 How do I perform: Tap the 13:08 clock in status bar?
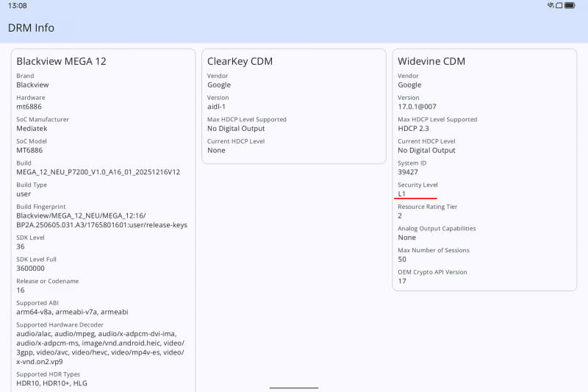[17, 6]
